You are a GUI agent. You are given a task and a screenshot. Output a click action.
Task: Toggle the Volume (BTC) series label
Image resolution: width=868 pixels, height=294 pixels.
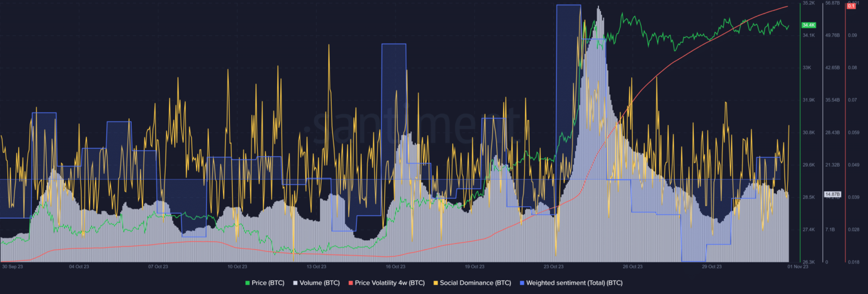point(320,283)
